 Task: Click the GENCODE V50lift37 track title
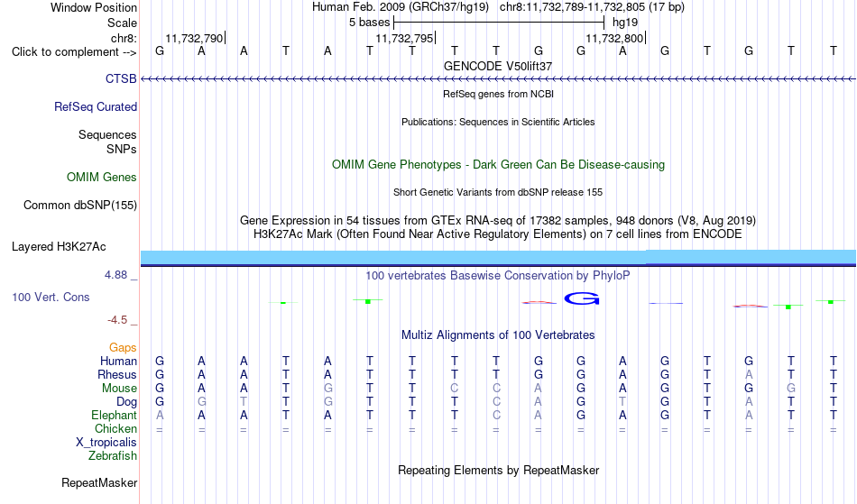[498, 66]
